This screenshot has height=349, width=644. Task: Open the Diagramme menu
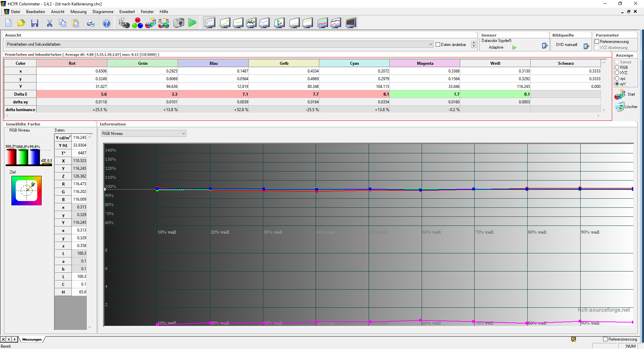(x=103, y=12)
